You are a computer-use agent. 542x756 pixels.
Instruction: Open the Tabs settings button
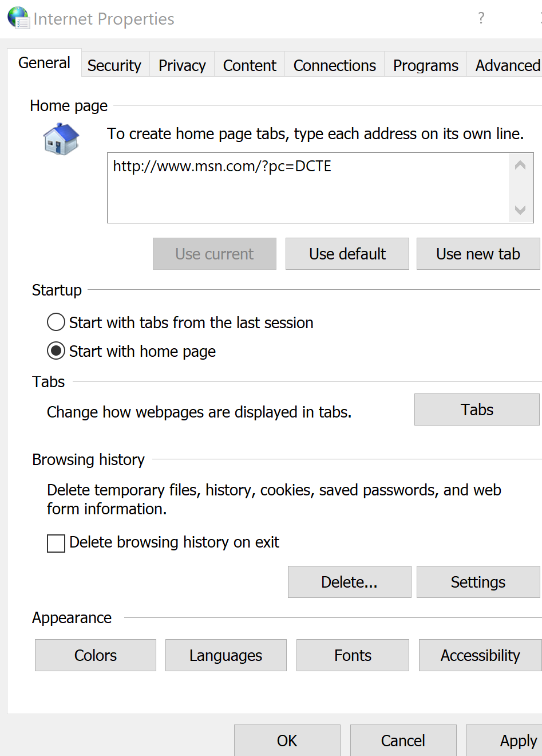477,409
